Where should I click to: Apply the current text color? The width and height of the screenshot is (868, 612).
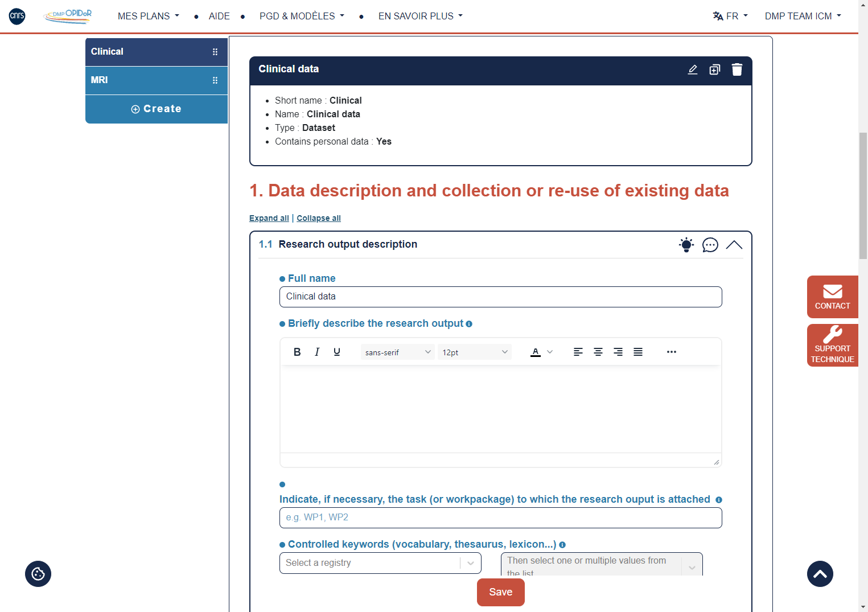(x=536, y=352)
